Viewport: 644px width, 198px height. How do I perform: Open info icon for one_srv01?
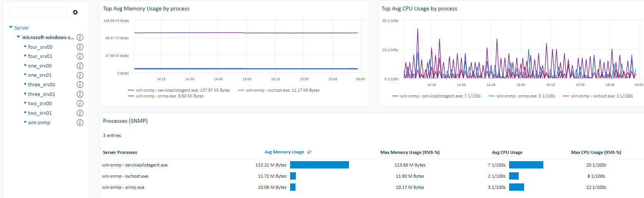[x=80, y=75]
